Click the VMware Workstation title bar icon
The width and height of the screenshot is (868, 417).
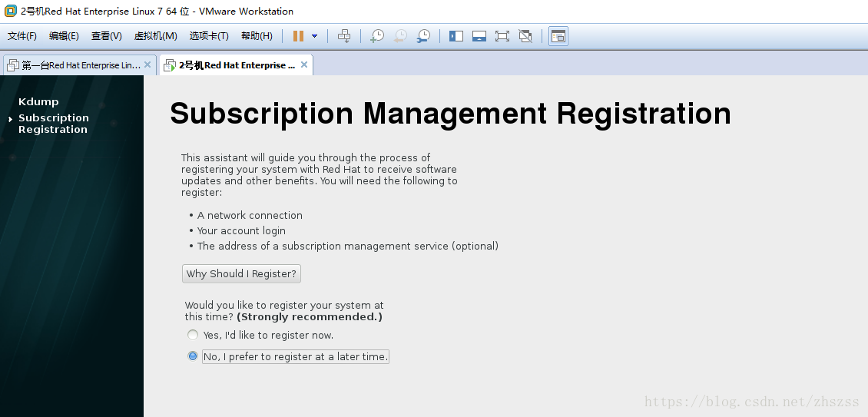tap(10, 11)
